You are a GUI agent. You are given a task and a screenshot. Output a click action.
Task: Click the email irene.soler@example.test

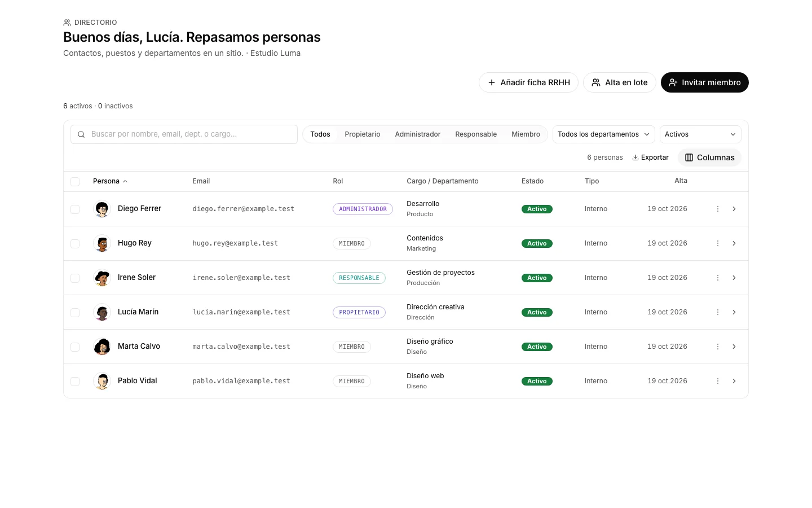tap(241, 278)
